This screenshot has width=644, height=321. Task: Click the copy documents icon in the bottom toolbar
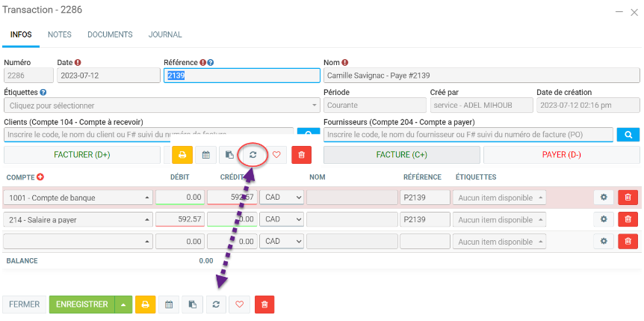coord(192,305)
